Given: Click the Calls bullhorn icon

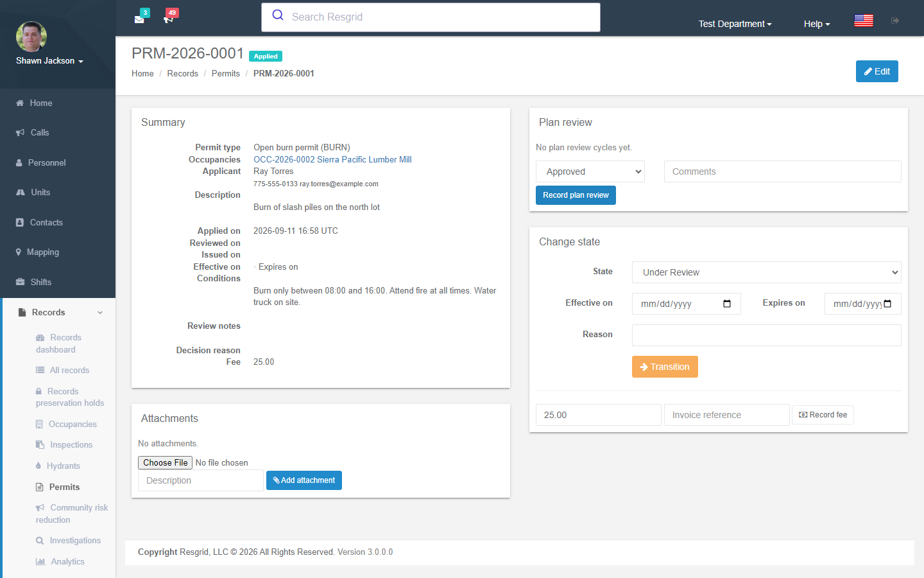Looking at the screenshot, I should pos(20,133).
